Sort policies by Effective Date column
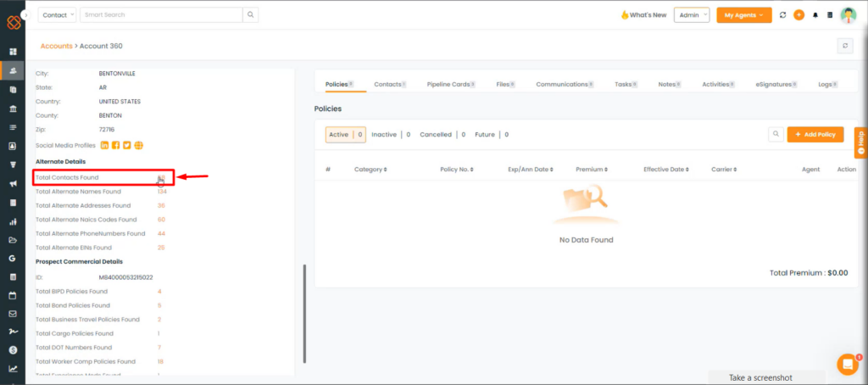This screenshot has height=385, width=868. (666, 170)
